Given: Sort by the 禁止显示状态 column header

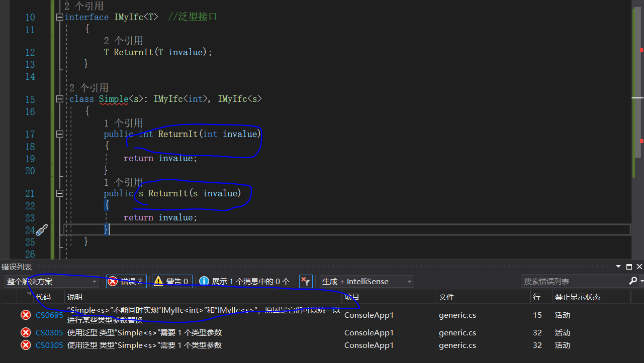Looking at the screenshot, I should pos(578,297).
